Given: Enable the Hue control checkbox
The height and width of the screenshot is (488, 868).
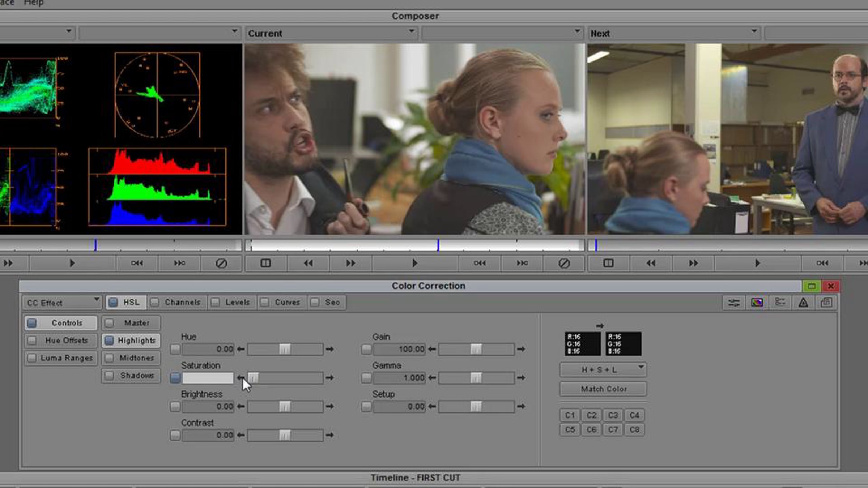Looking at the screenshot, I should pyautogui.click(x=175, y=349).
